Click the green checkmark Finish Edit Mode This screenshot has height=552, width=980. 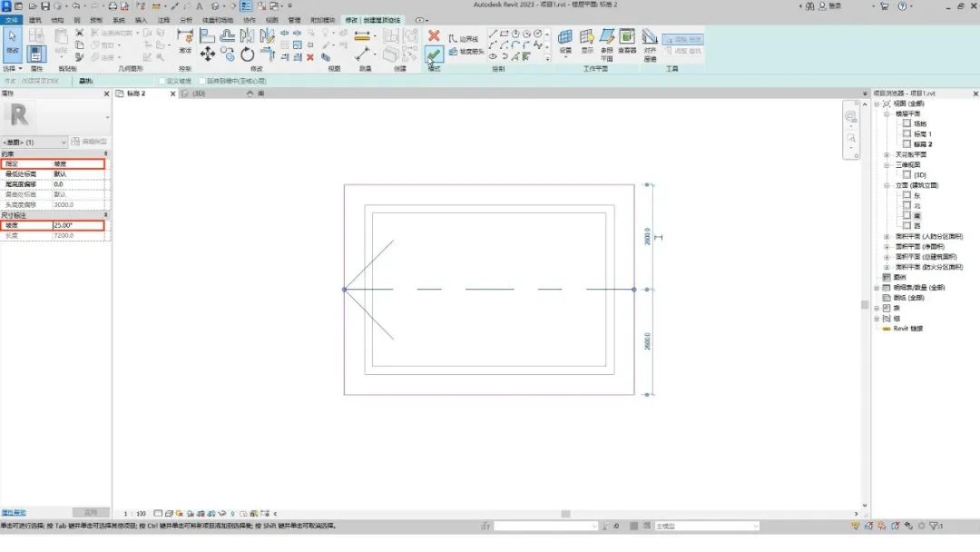[434, 55]
